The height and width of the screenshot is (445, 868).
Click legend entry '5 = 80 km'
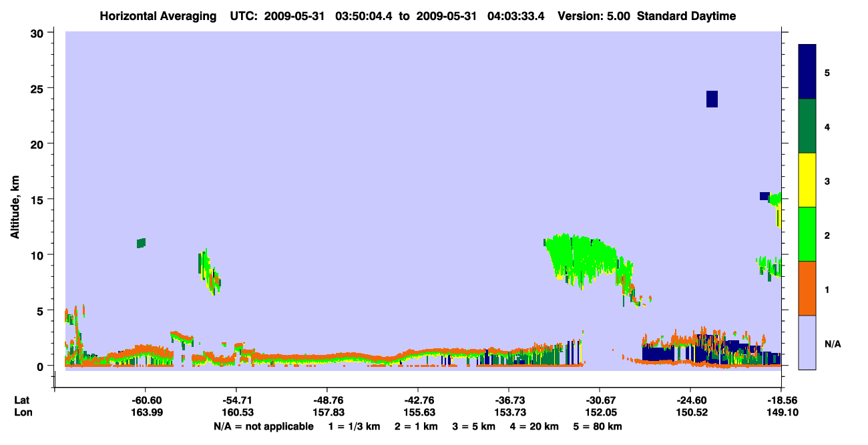[598, 426]
